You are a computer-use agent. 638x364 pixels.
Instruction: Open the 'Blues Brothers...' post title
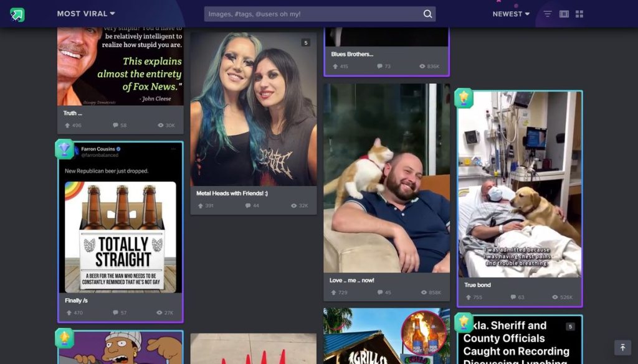[x=352, y=54]
